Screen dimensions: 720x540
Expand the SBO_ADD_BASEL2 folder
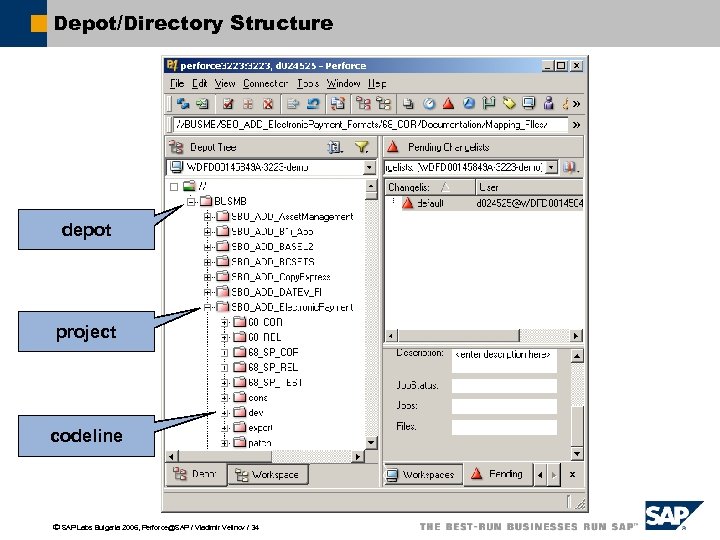click(x=208, y=247)
